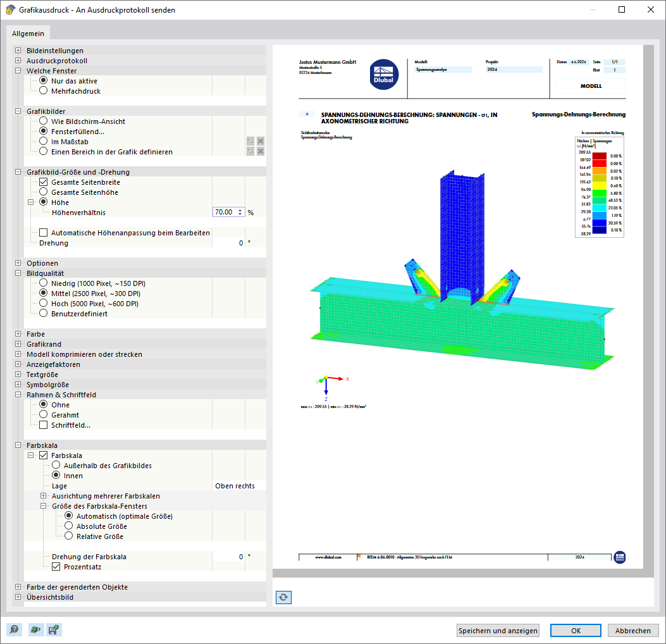Collapse 'Größe des Farbskala-Fensters' node

tap(43, 506)
